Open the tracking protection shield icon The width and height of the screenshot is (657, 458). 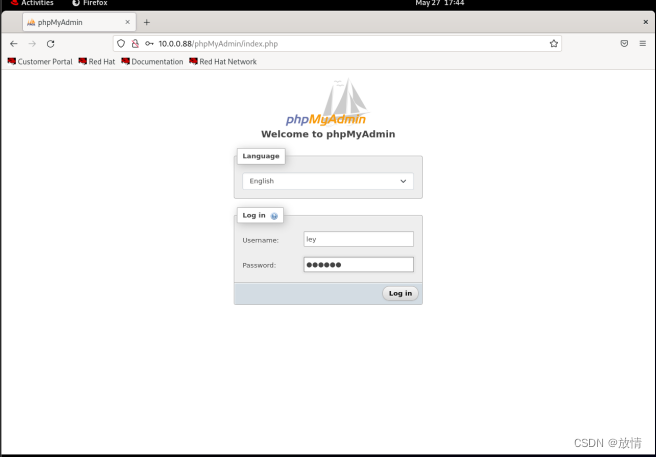(x=121, y=44)
